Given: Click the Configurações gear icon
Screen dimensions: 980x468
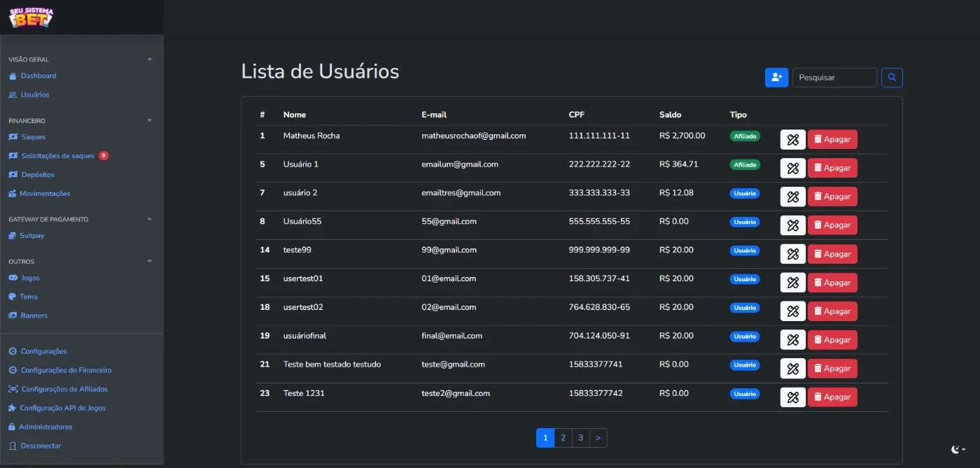Looking at the screenshot, I should 13,351.
